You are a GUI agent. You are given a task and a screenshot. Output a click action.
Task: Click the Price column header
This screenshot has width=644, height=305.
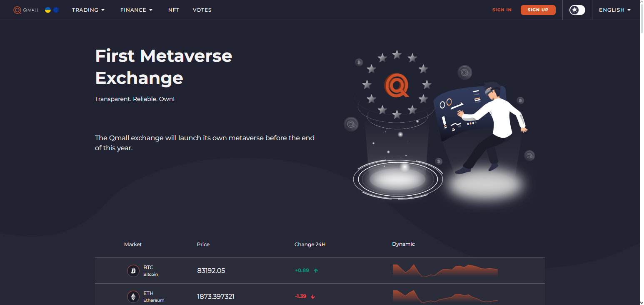pos(203,245)
